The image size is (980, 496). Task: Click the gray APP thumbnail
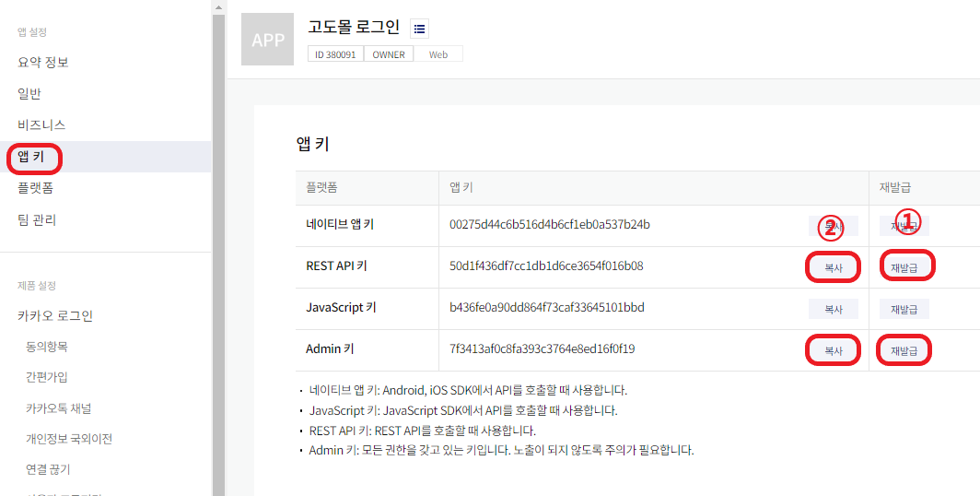(x=267, y=40)
